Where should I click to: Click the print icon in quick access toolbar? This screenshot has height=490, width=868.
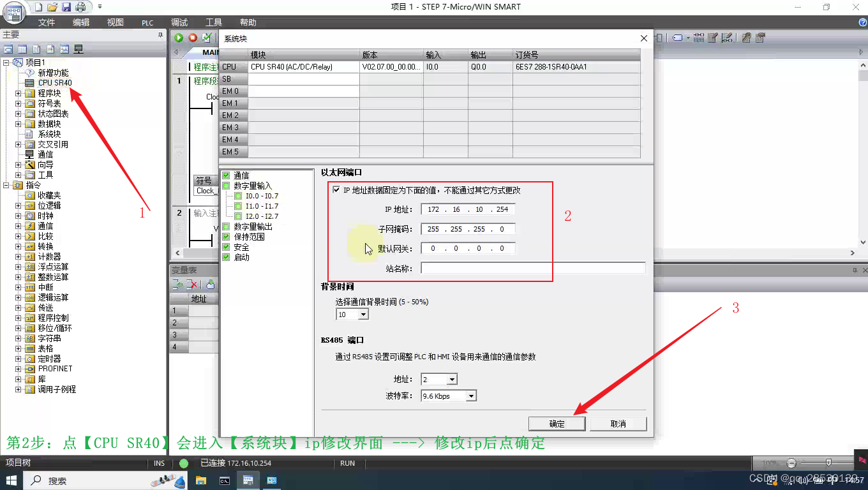(x=80, y=7)
